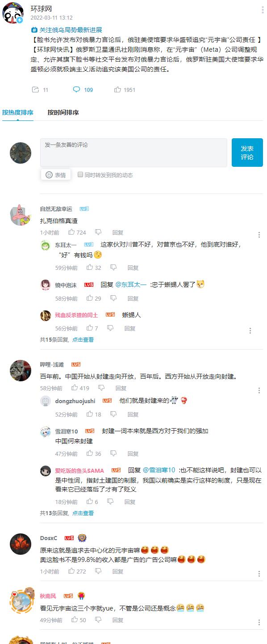Viewport: 267px width, 644px height.
Task: Click the 发表评论 submit button
Action: pos(247,153)
